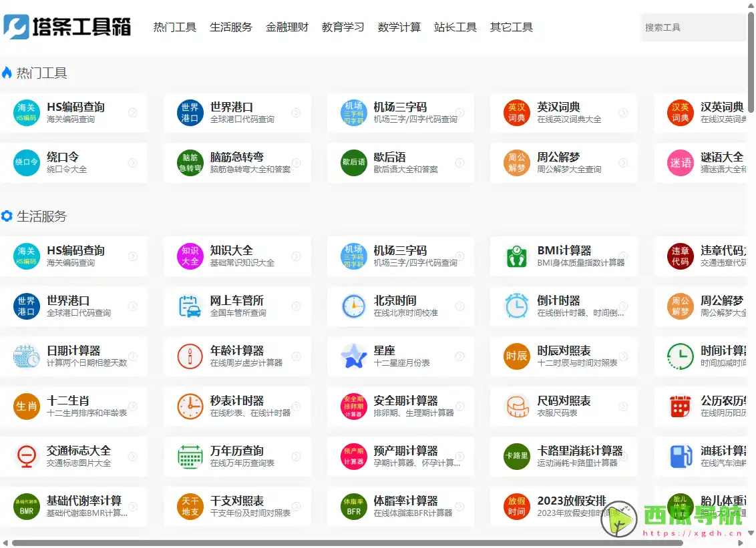Expand the 脑筋急转弯 card arrow

[x=296, y=163]
